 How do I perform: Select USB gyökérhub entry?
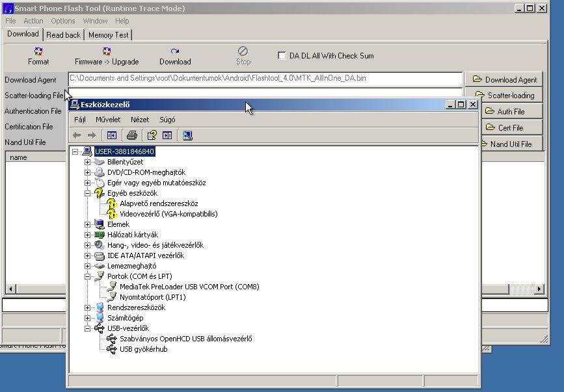(143, 349)
